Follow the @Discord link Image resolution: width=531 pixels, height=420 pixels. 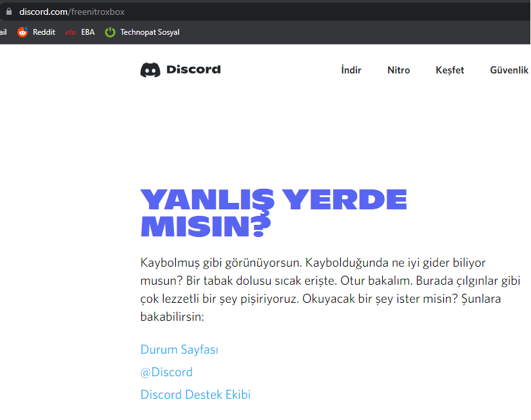(166, 372)
